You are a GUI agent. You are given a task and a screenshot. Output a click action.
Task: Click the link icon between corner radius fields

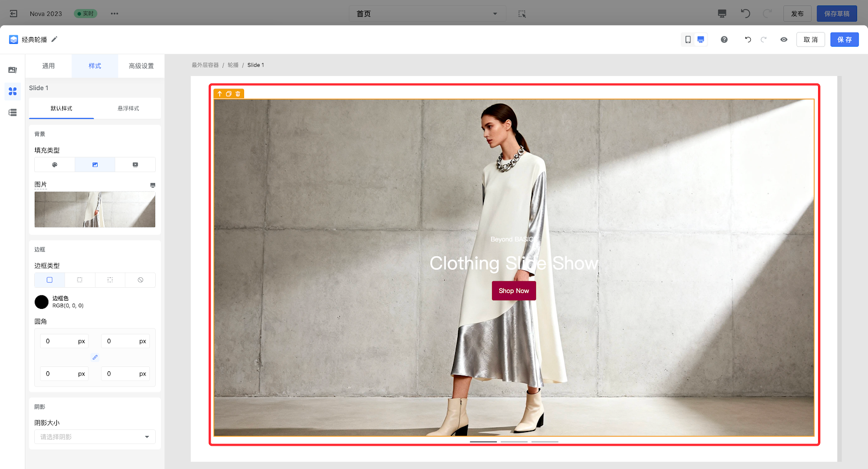[95, 357]
